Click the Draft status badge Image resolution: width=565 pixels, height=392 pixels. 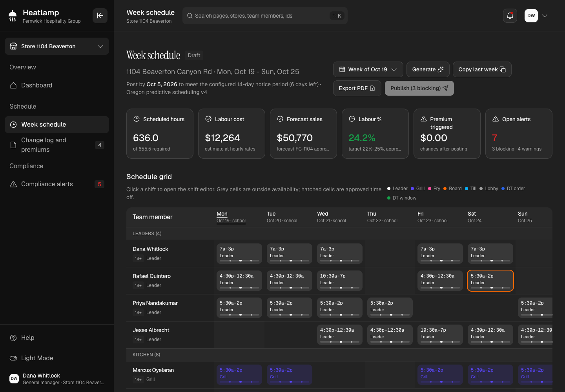(194, 55)
